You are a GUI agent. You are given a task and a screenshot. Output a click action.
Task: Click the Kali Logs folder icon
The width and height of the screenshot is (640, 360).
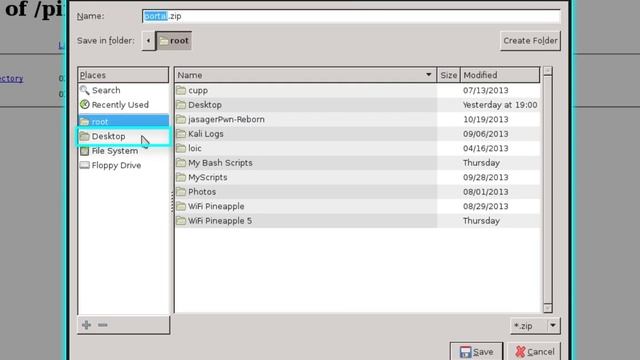(x=181, y=133)
